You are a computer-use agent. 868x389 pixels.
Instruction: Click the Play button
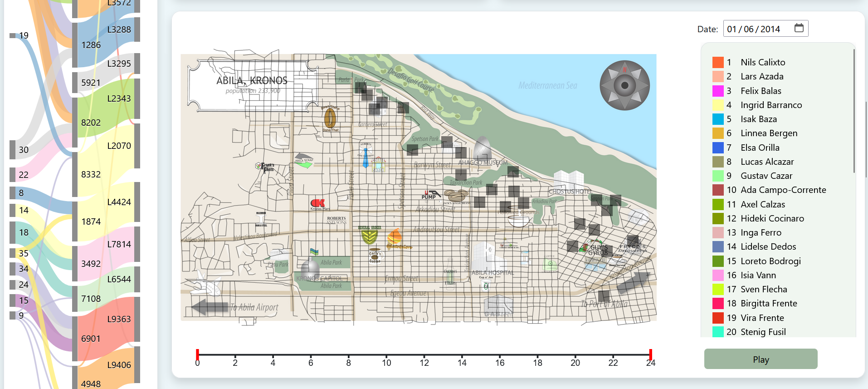point(761,359)
